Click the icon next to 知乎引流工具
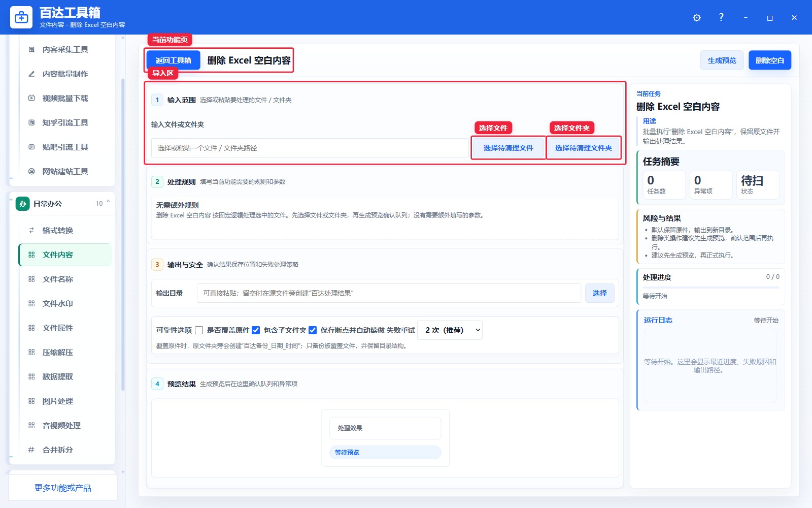812x508 pixels. (x=31, y=122)
